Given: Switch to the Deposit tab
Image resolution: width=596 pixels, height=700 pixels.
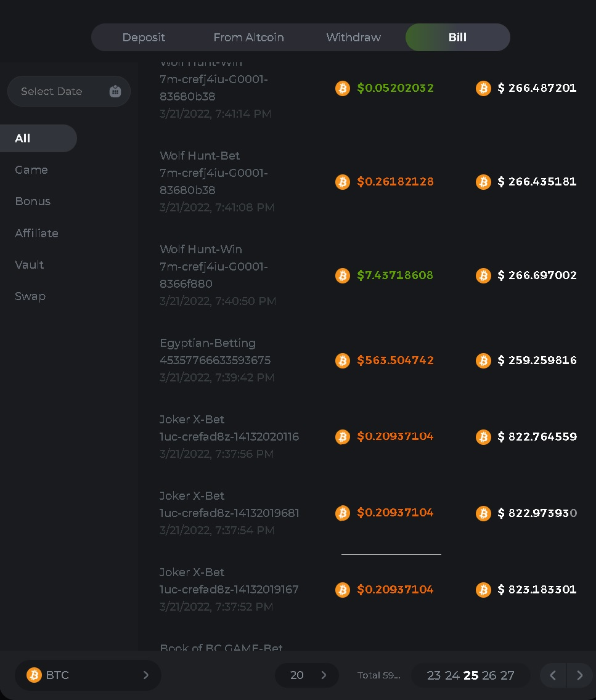Looking at the screenshot, I should pos(144,38).
